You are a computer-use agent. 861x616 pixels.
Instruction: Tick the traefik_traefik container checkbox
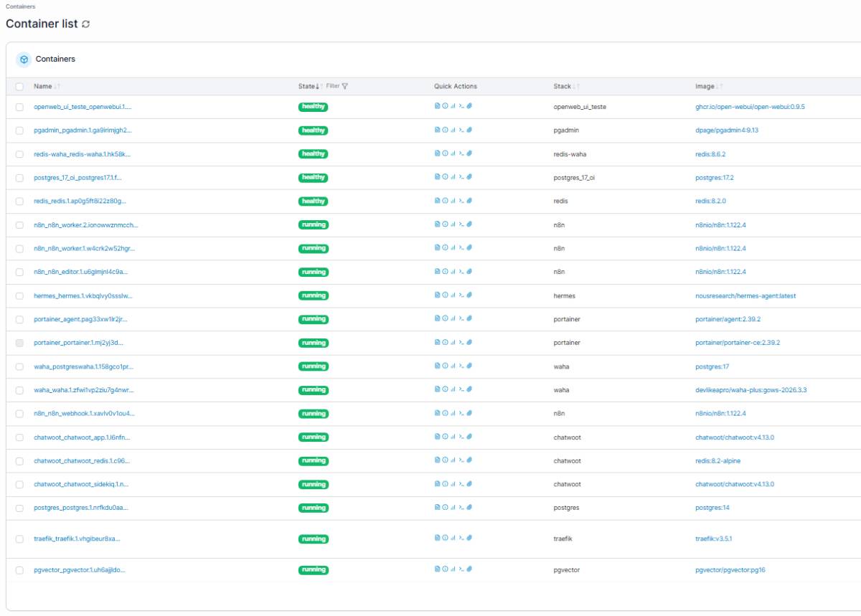coord(19,539)
